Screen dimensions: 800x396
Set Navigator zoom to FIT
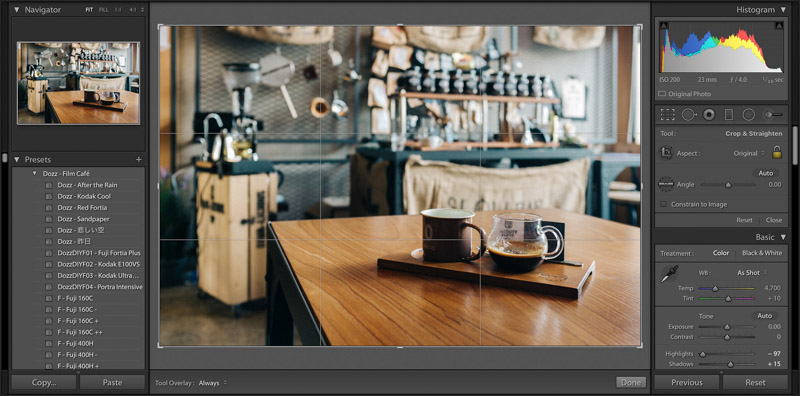(89, 10)
